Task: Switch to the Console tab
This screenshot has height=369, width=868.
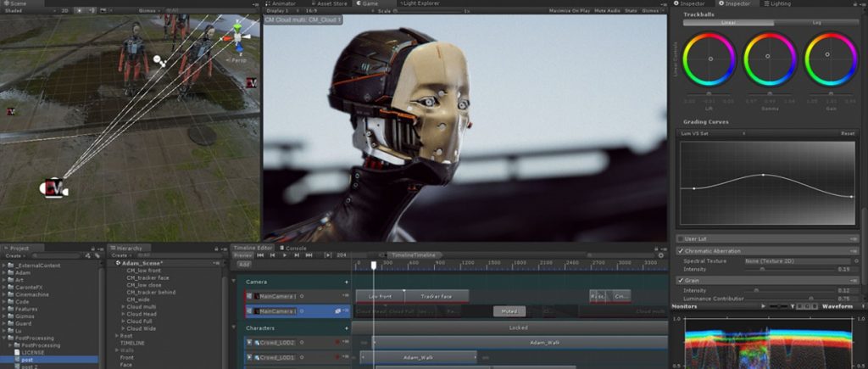Action: (x=292, y=249)
